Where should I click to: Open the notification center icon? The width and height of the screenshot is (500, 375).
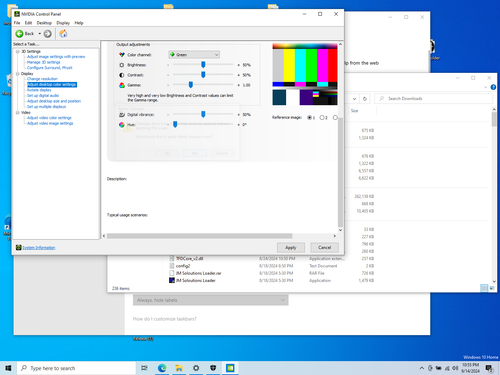tap(489, 368)
